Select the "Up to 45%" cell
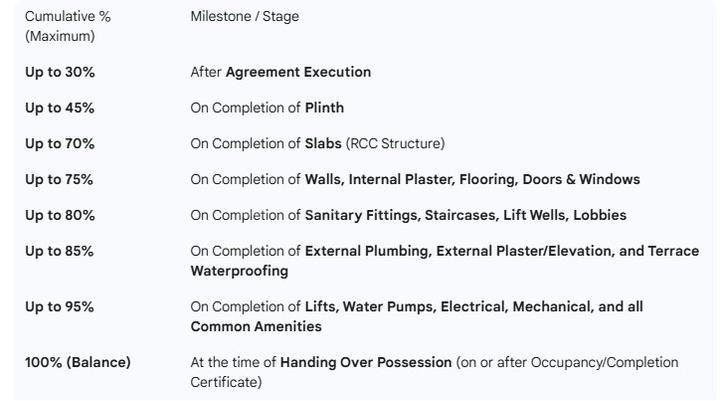Image resolution: width=720 pixels, height=401 pixels. pyautogui.click(x=59, y=108)
